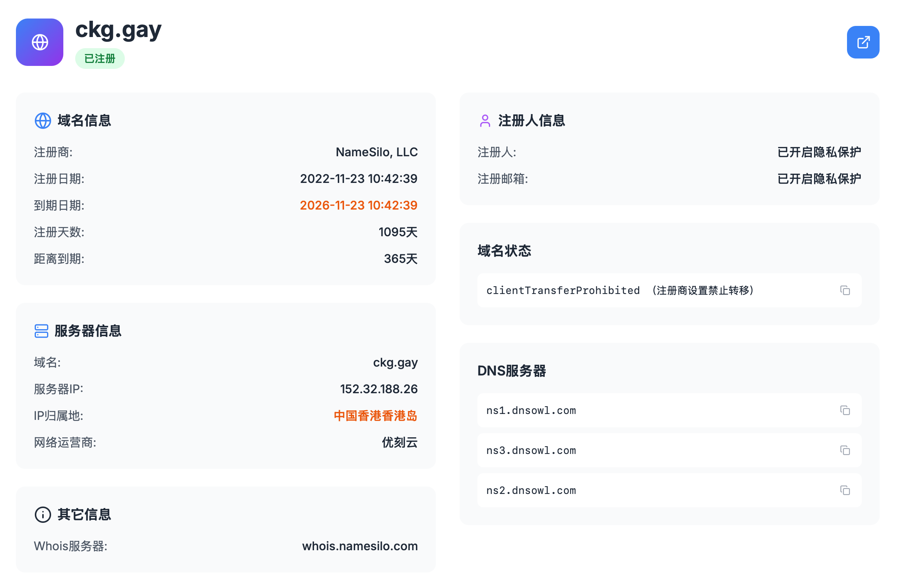The height and width of the screenshot is (588, 897).
Task: Click the ckg.gay domain title
Action: (119, 29)
